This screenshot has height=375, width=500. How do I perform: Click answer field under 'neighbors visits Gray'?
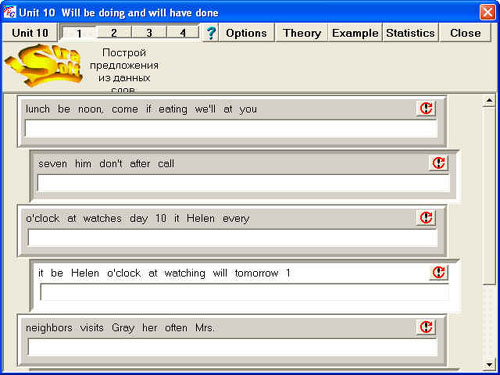[x=232, y=347]
